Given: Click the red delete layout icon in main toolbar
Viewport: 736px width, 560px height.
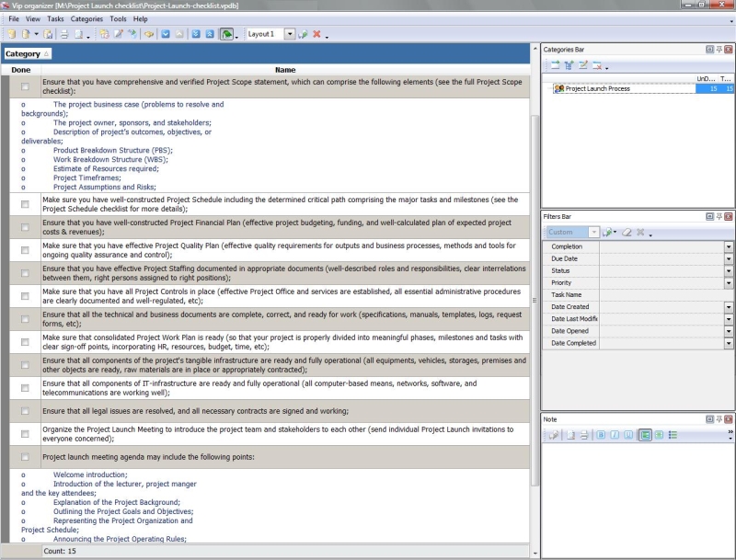Looking at the screenshot, I should [316, 34].
